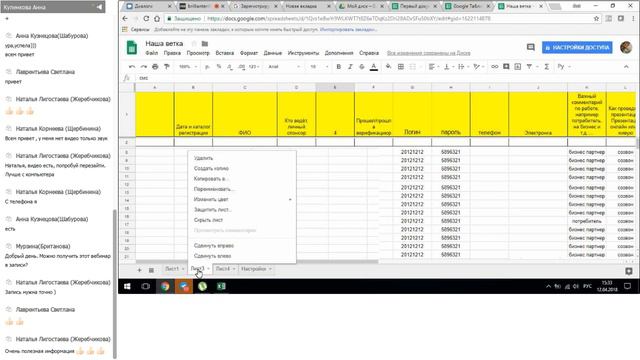640x360 pixels.
Task: Click the formula bar input
Action: [x=384, y=78]
